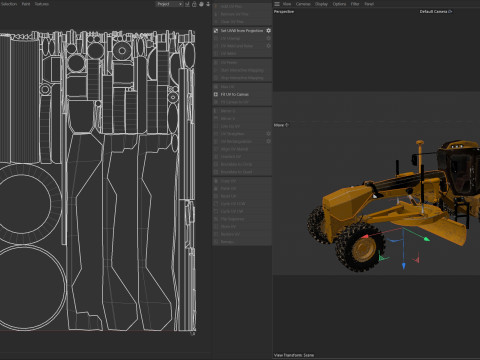Open settings gear for UV Weld and Relax
The height and width of the screenshot is (360, 480).
click(268, 46)
